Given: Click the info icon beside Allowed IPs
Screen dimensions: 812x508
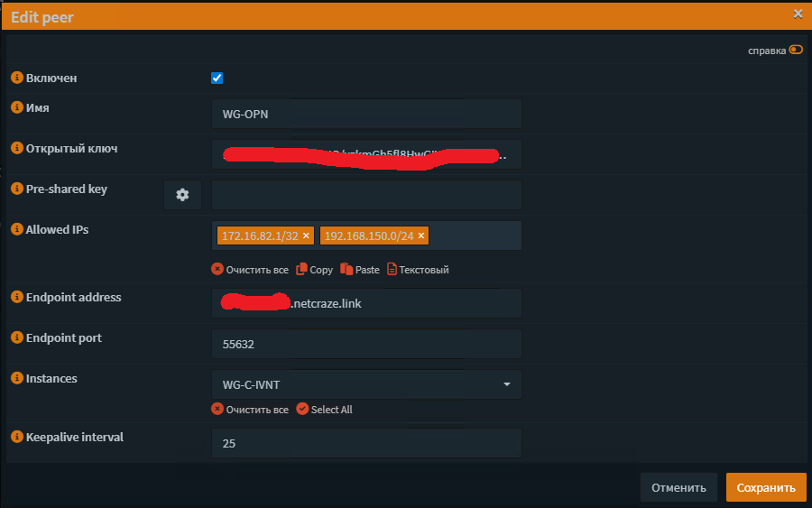Looking at the screenshot, I should coord(16,229).
